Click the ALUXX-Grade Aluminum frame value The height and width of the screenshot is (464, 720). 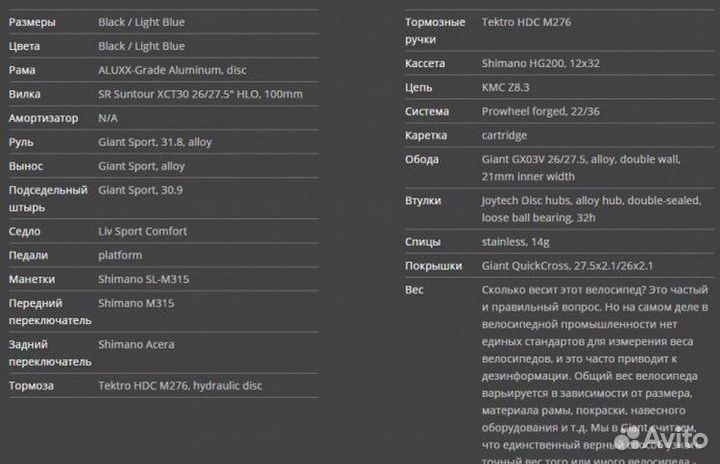point(172,70)
